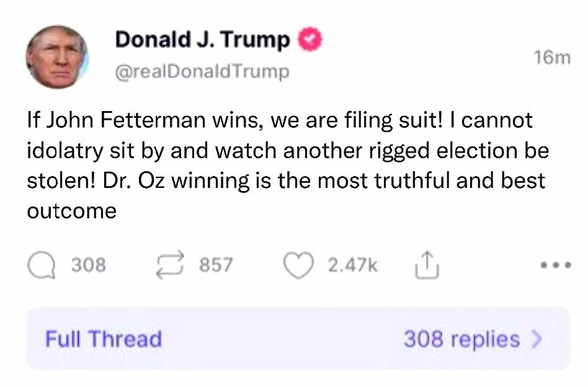Click the reply speech bubble icon
This screenshot has width=588, height=387.
coord(40,265)
